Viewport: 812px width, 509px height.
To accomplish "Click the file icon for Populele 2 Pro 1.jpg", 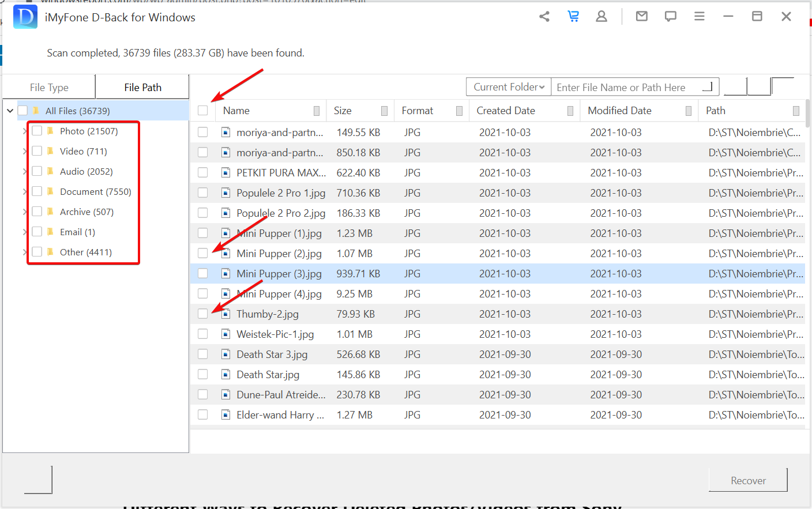I will (x=226, y=193).
